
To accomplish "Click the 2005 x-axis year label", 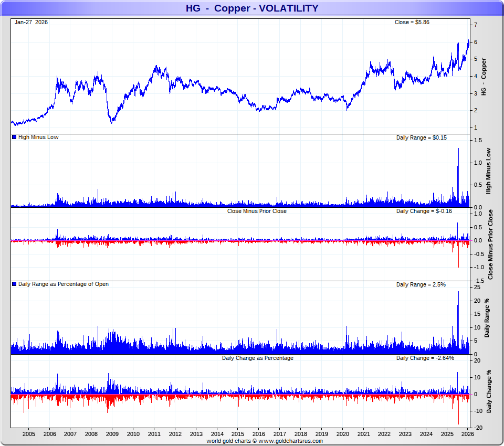I will click(x=28, y=434).
